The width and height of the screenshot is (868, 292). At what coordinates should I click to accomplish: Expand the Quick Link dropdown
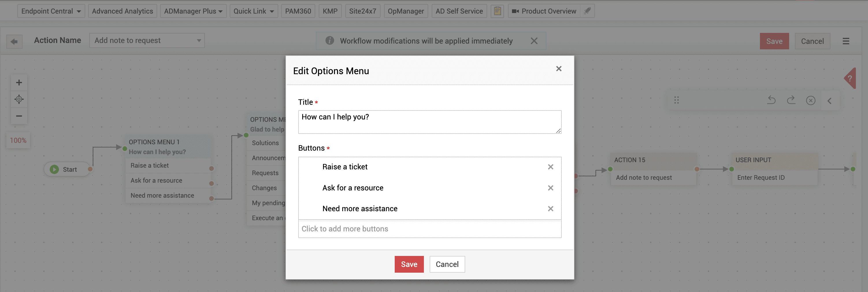click(x=254, y=11)
